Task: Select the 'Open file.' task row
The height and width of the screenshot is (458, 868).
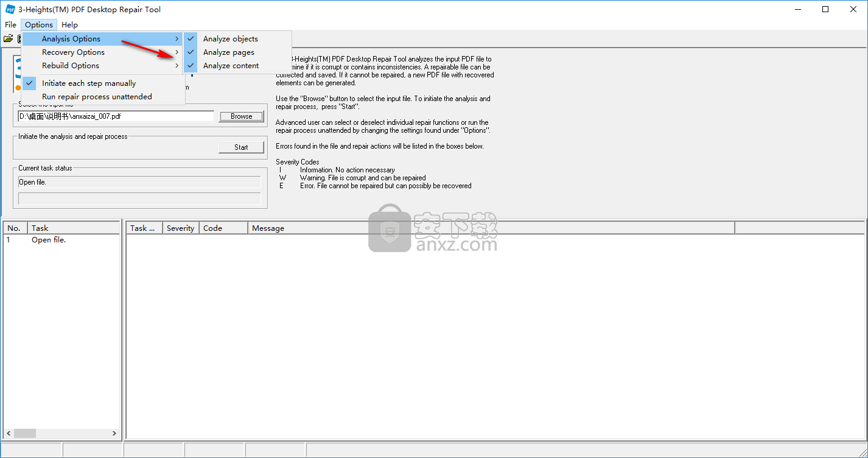Action: pyautogui.click(x=61, y=240)
